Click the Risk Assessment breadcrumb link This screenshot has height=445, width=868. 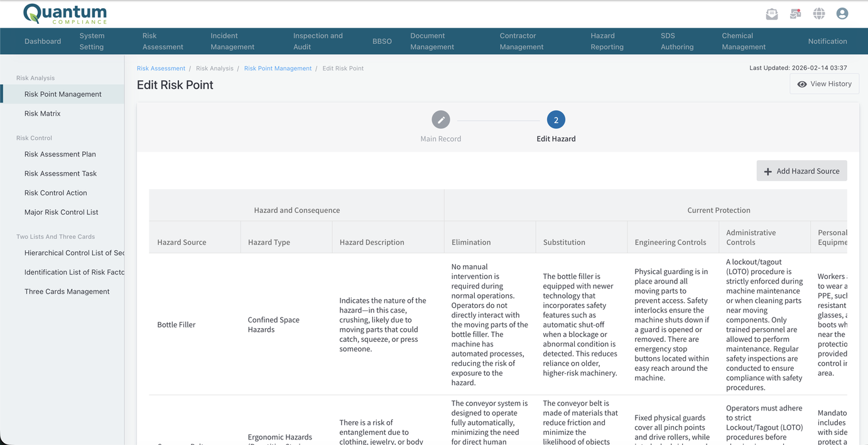161,69
